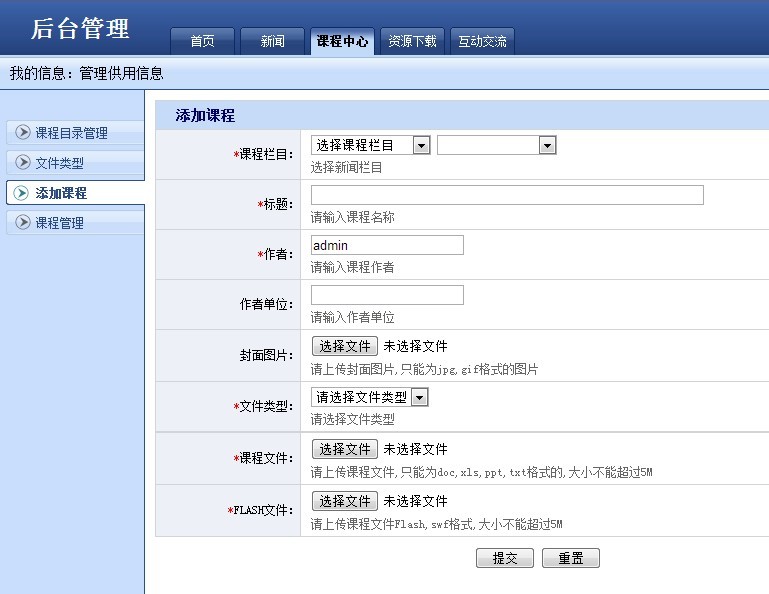Click arrow icon beside 添加课程 sidebar item

[x=21, y=193]
